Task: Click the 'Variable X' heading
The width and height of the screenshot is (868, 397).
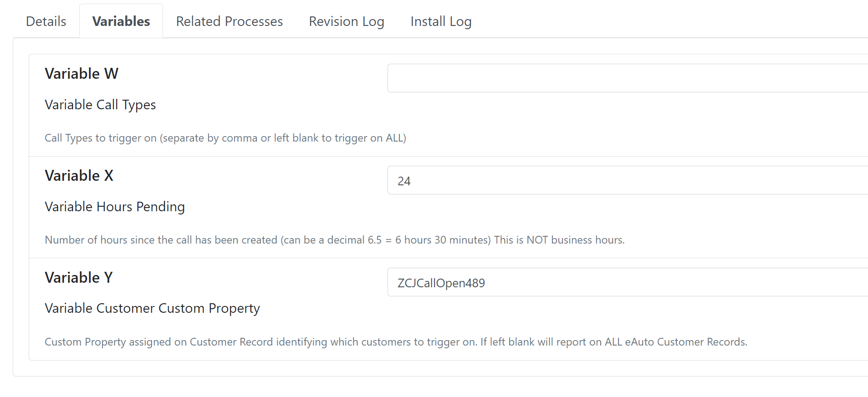Action: (x=79, y=176)
